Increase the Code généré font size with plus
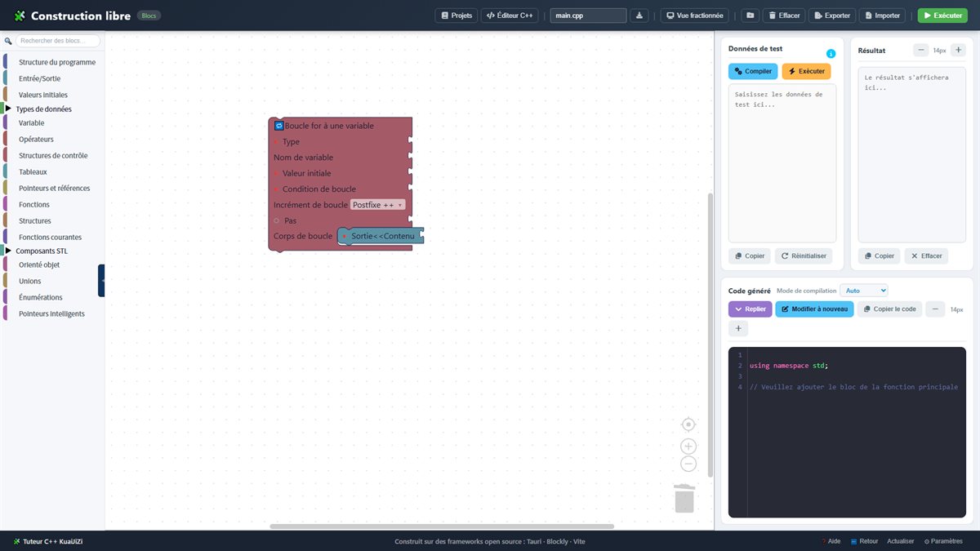Screen dimensions: 980x551 coord(738,328)
